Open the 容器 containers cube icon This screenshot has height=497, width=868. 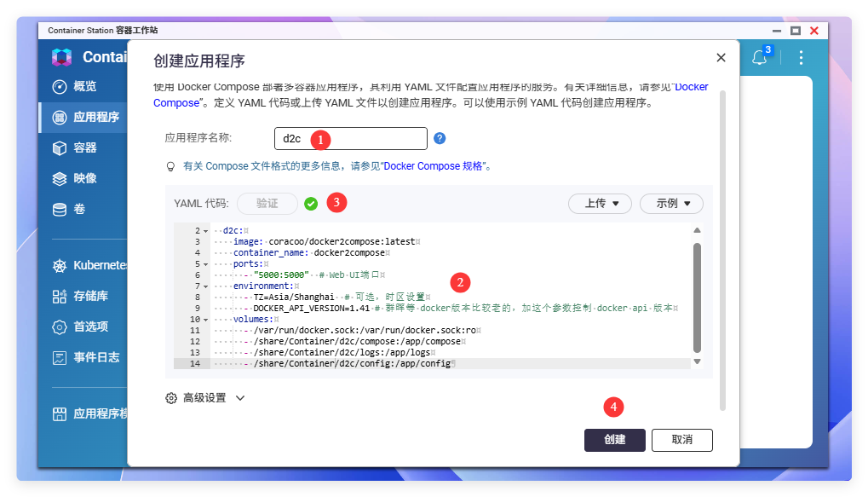pos(60,148)
